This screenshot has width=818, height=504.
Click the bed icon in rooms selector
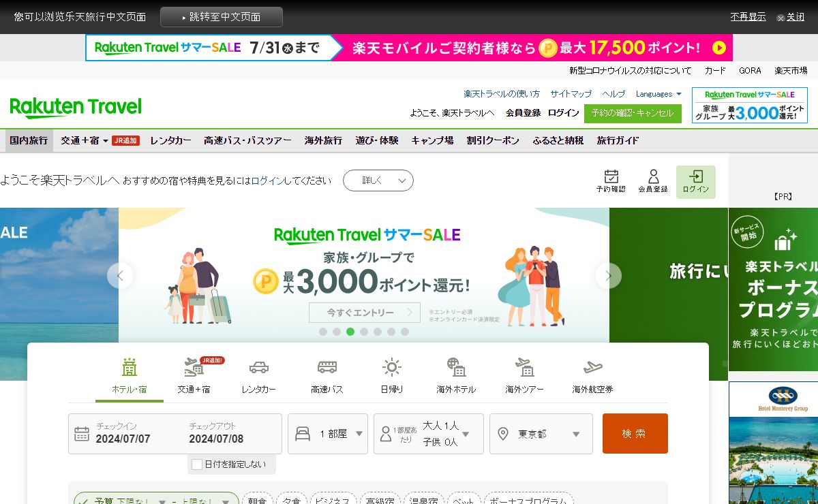303,434
